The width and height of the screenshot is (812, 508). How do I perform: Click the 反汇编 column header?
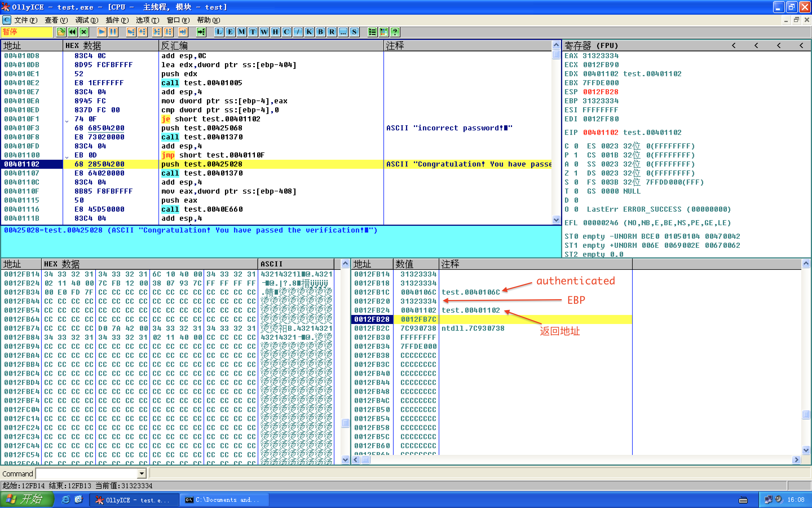coord(271,45)
